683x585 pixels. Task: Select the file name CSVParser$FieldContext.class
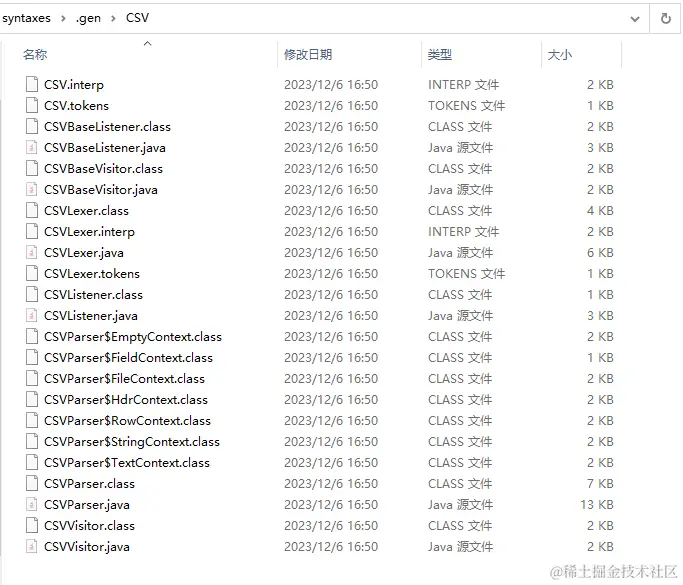point(128,358)
